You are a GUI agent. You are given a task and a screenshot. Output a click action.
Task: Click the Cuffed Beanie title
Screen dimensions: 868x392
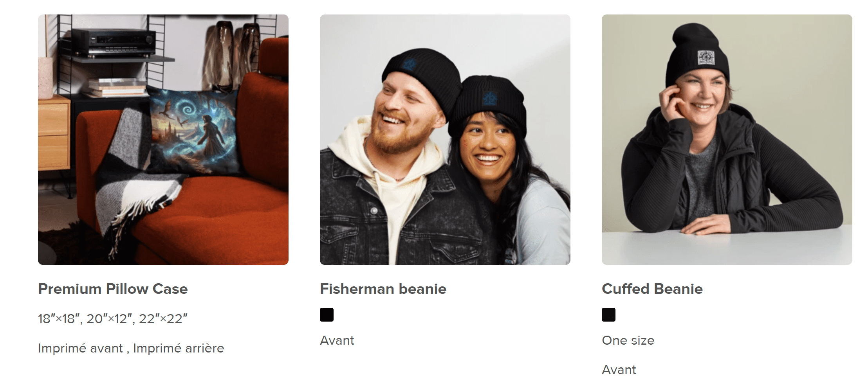(x=652, y=289)
